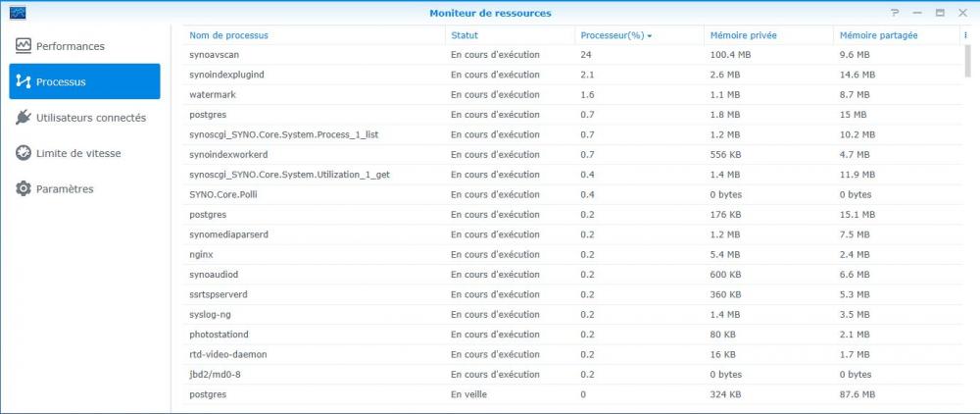Click the 87.6 MB shared memory value

857,394
